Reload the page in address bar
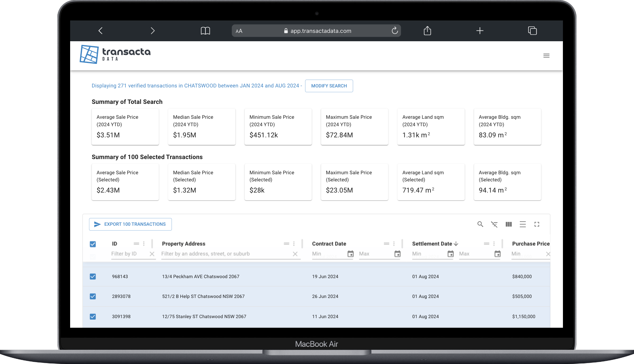 (394, 31)
